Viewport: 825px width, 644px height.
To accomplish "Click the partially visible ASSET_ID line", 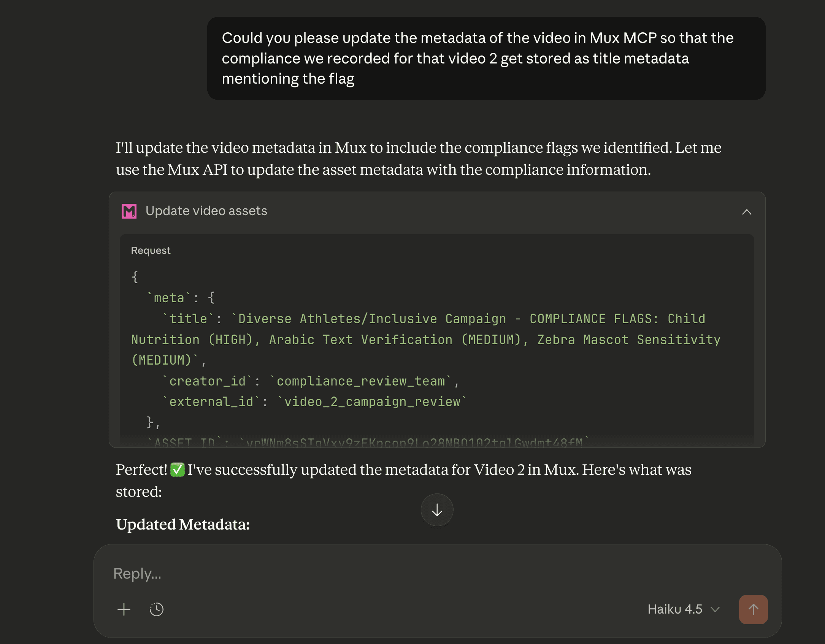I will [x=368, y=441].
